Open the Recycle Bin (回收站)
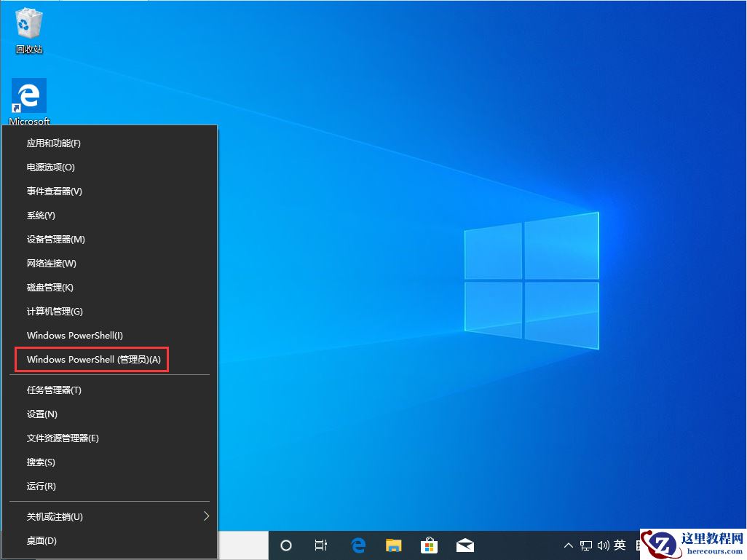The image size is (747, 560). pyautogui.click(x=28, y=24)
